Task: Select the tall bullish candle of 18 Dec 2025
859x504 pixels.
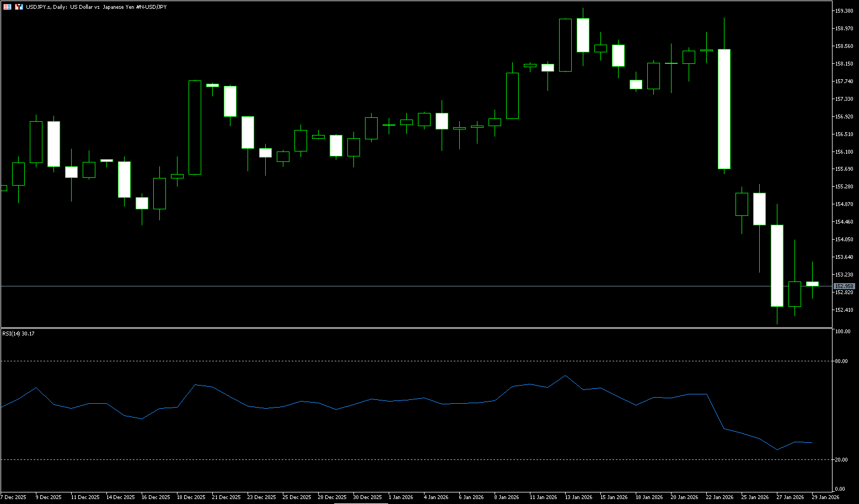Action: click(195, 128)
